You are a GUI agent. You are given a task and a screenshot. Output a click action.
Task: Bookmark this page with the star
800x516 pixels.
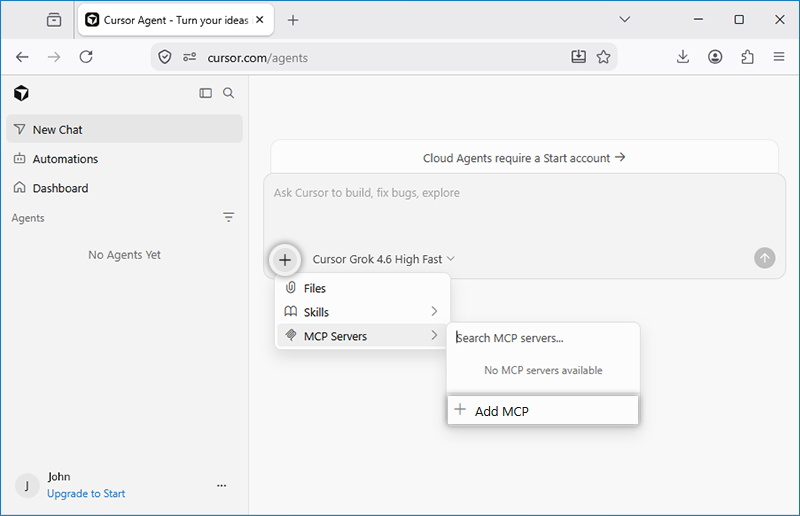tap(604, 57)
